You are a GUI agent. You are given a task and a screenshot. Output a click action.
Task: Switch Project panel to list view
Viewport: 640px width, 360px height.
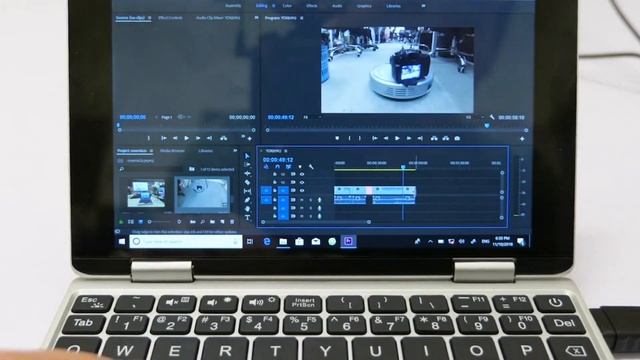coord(131,222)
